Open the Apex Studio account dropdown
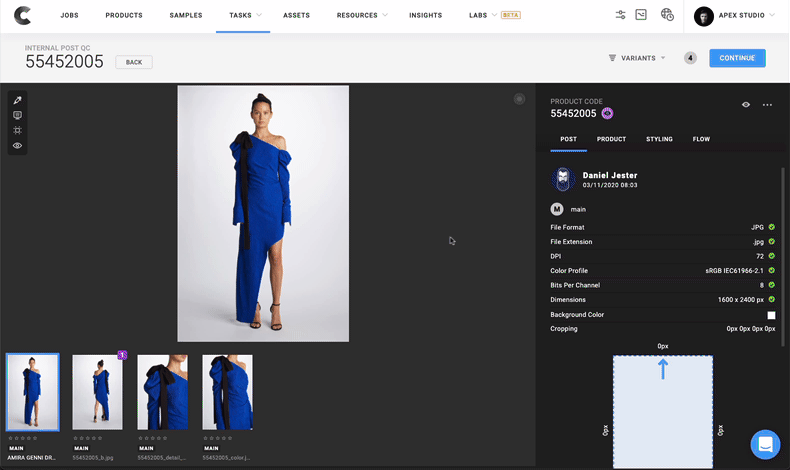 point(772,15)
